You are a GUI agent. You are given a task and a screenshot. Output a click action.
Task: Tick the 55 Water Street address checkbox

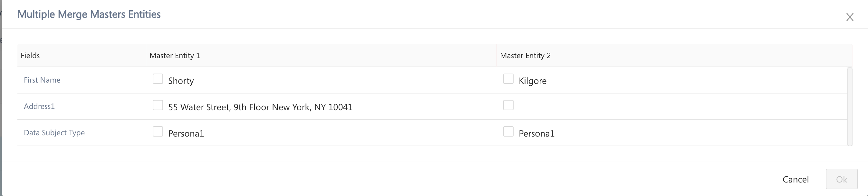[x=158, y=105]
